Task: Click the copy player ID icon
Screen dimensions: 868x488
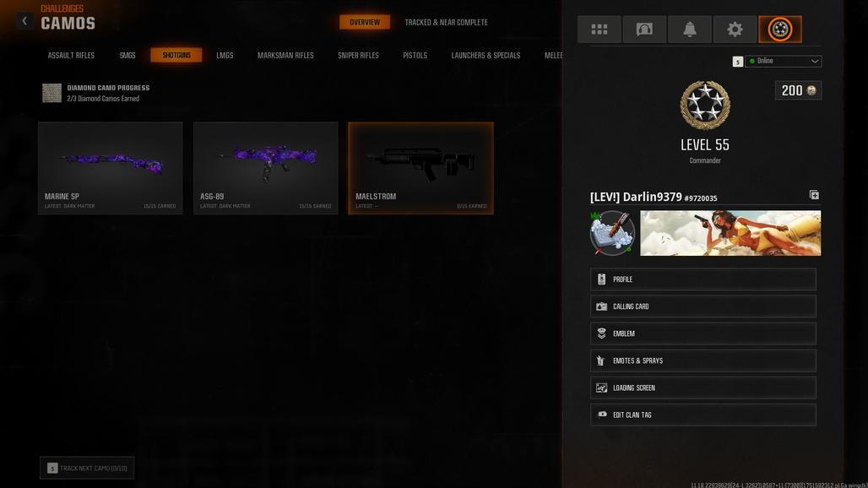Action: [814, 195]
